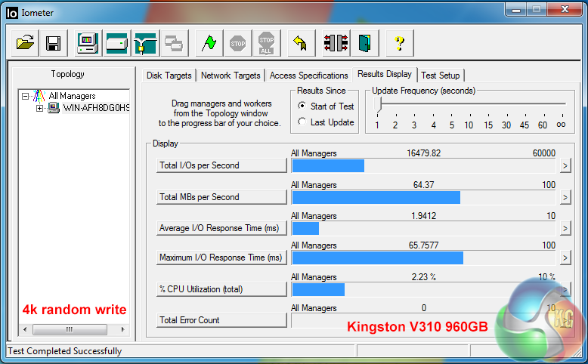Switch to Disk Targets tab
588x364 pixels.
(169, 76)
